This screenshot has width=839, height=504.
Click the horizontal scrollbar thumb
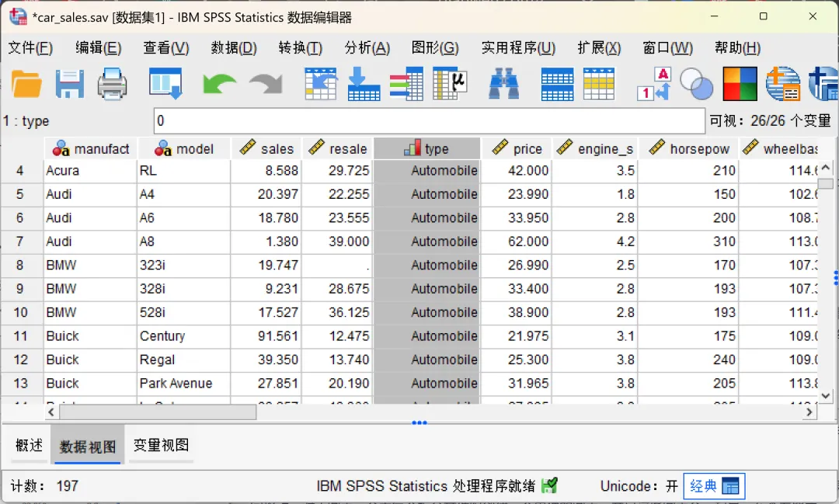point(158,412)
